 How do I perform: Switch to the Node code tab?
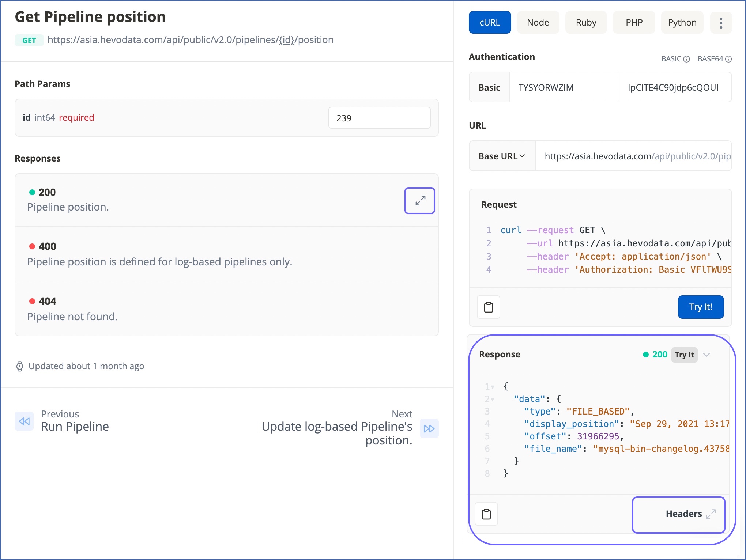click(538, 22)
